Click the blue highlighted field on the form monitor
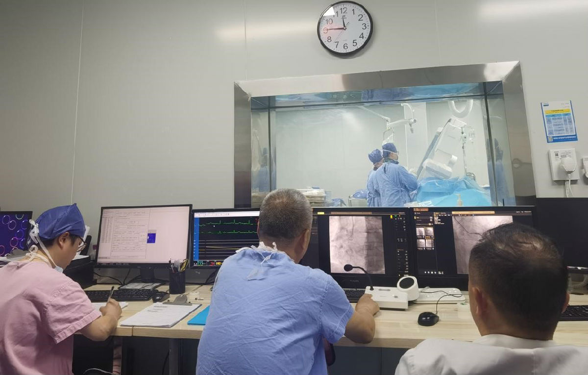The image size is (588, 375). [151, 238]
